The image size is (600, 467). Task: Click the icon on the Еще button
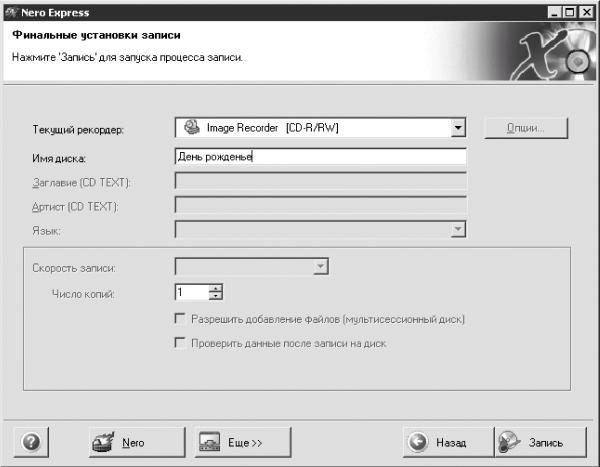point(209,442)
